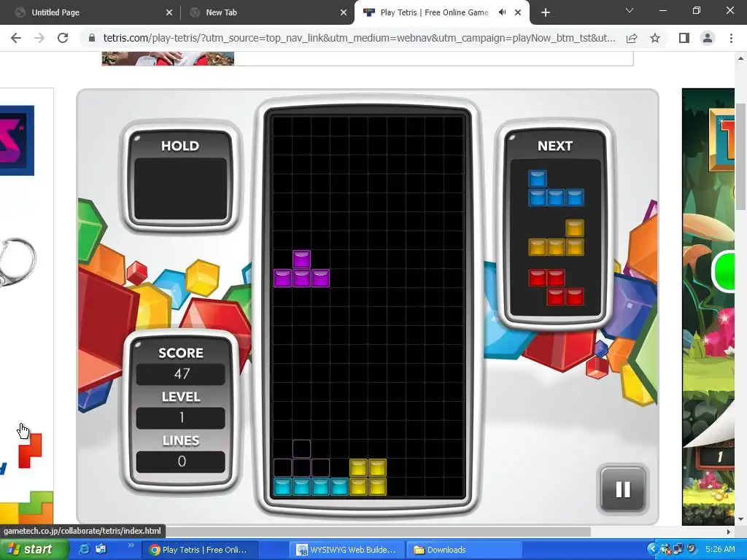Click the NEXT panel heading
This screenshot has width=747, height=560.
[555, 146]
